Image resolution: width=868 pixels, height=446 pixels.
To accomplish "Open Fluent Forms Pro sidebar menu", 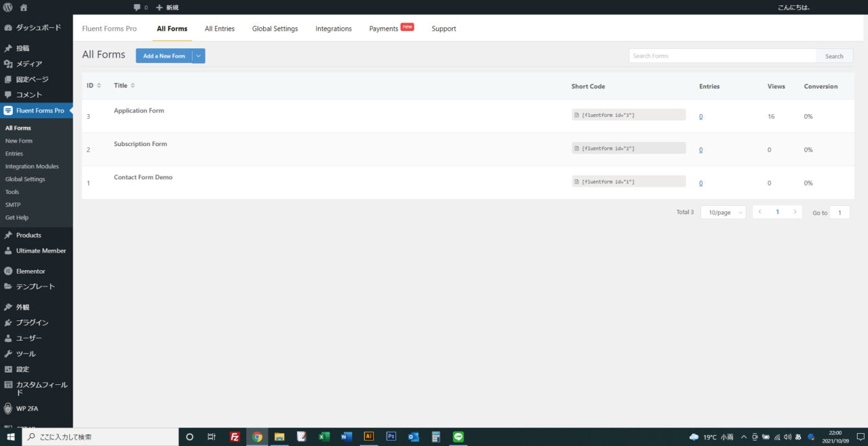I will [x=37, y=111].
